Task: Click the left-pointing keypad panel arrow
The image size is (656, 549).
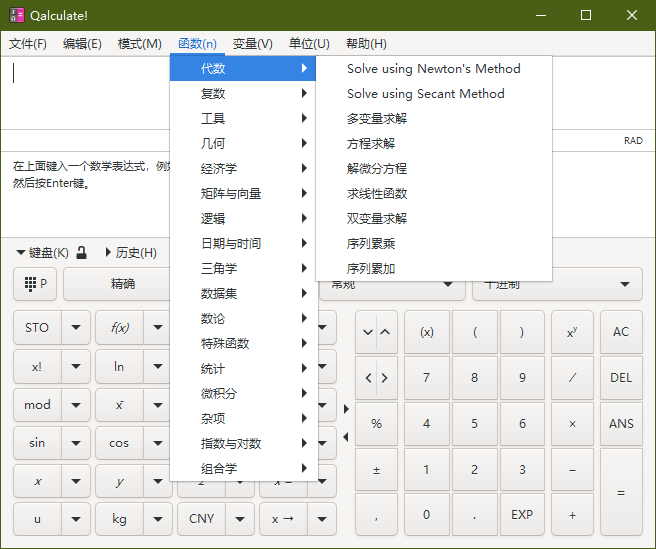Action: (346, 437)
